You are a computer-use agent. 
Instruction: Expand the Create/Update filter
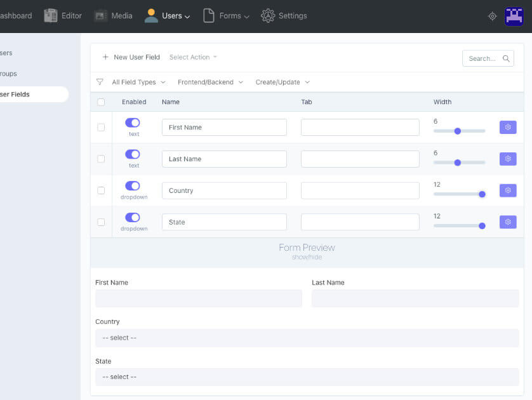(283, 82)
